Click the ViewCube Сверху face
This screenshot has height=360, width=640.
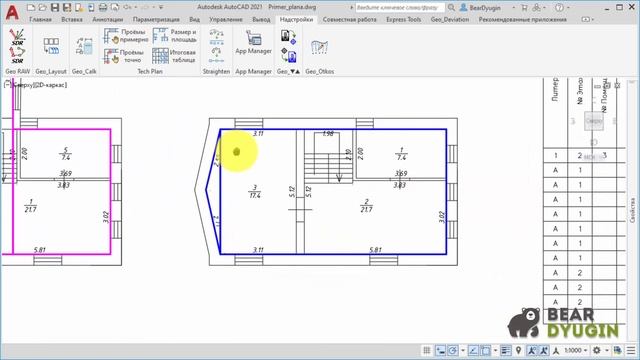click(593, 121)
